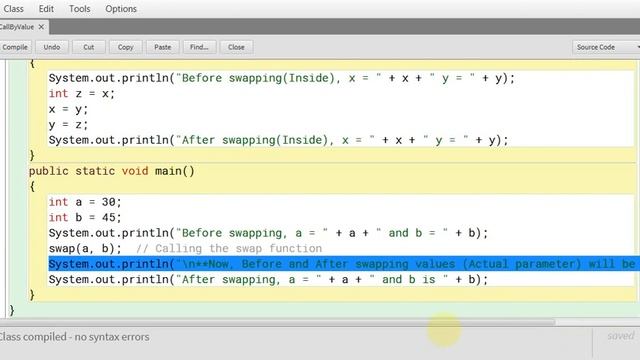This screenshot has width=640, height=360.
Task: Click the 'saved' status indicator
Action: click(x=620, y=336)
